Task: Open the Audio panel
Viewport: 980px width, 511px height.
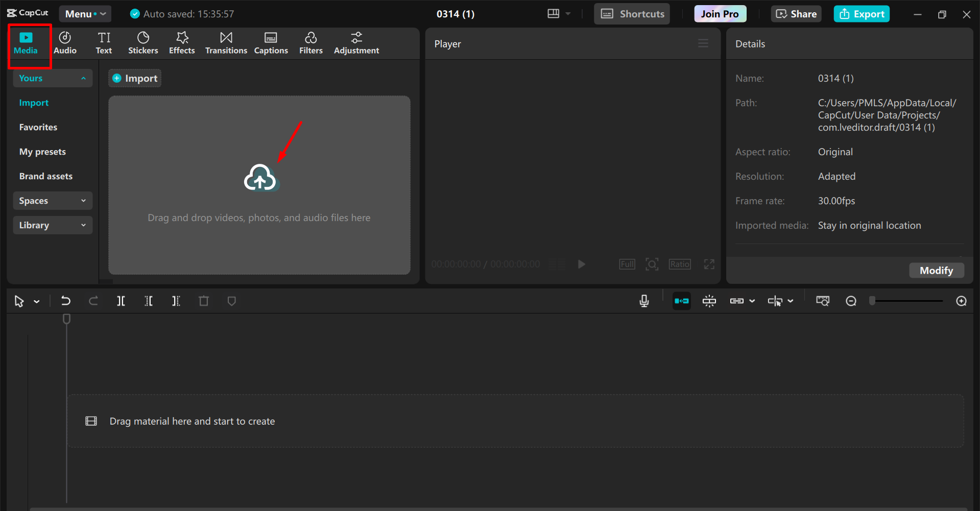Action: pyautogui.click(x=65, y=42)
